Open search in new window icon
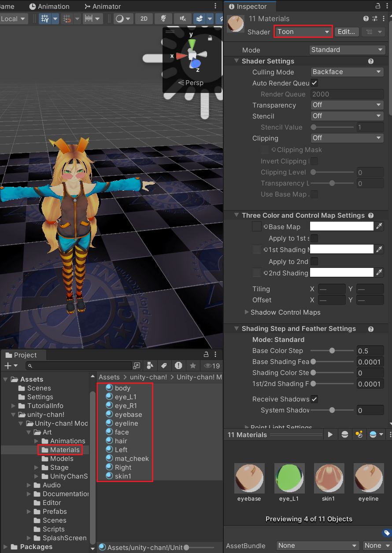 pos(137,366)
